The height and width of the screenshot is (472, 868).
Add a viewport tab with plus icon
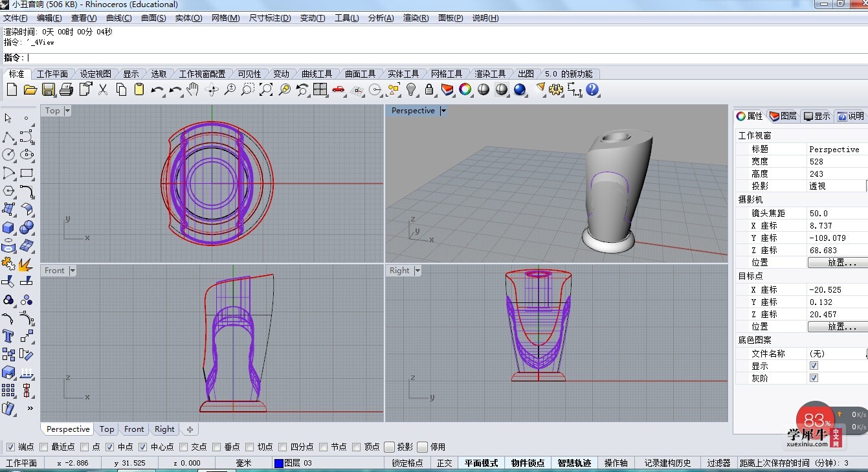(190, 429)
